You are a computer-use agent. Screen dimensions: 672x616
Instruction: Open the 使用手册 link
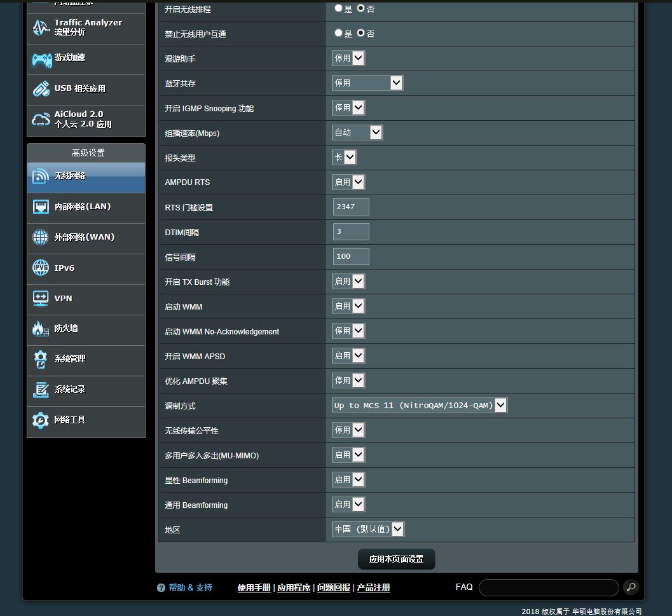click(x=254, y=587)
